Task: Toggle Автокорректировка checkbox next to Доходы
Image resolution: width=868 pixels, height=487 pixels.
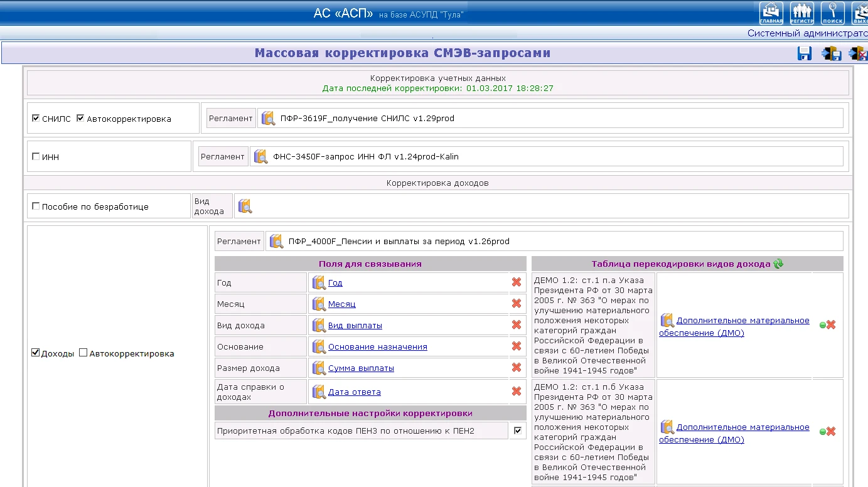Action: tap(83, 353)
